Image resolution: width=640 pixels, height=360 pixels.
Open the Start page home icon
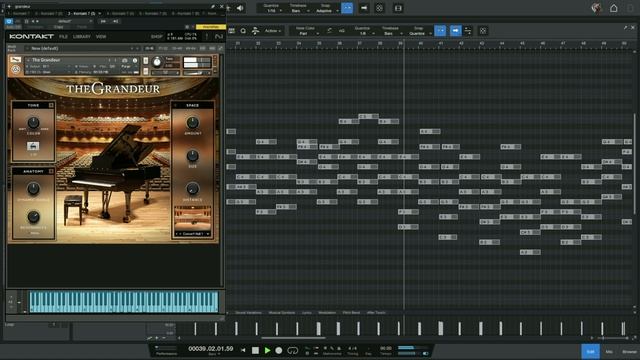click(x=613, y=8)
